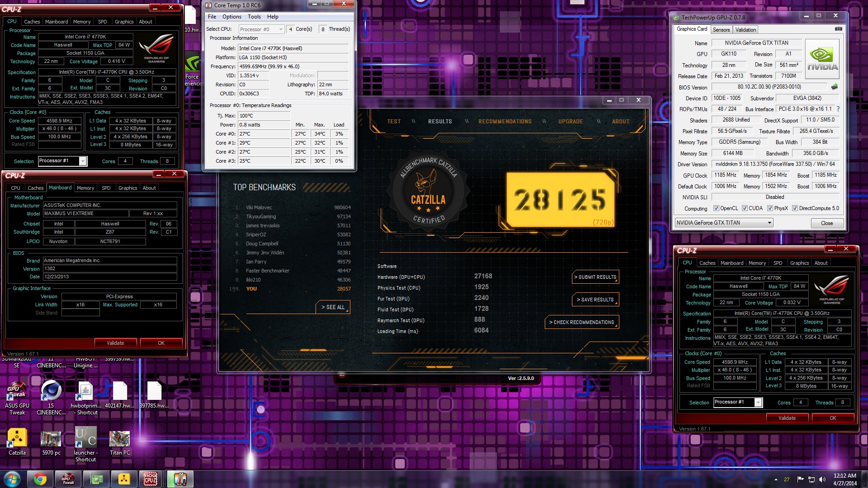Open Core Temp Tools menu
This screenshot has width=868, height=488.
254,17
